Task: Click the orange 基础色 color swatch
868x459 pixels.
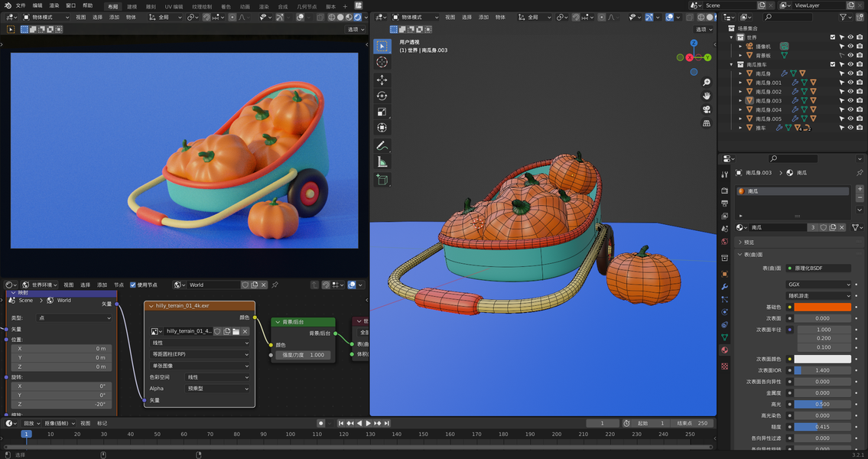Action: 823,308
